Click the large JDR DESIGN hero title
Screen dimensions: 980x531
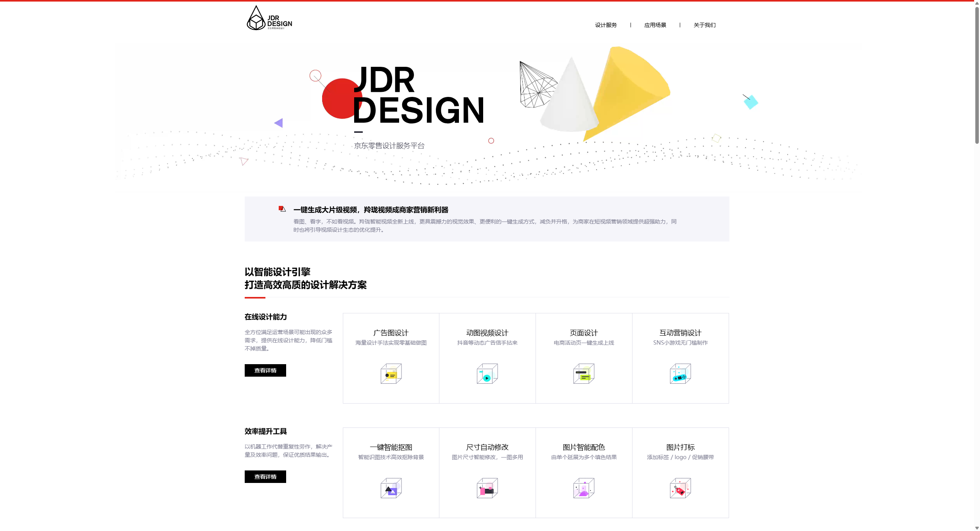point(418,95)
